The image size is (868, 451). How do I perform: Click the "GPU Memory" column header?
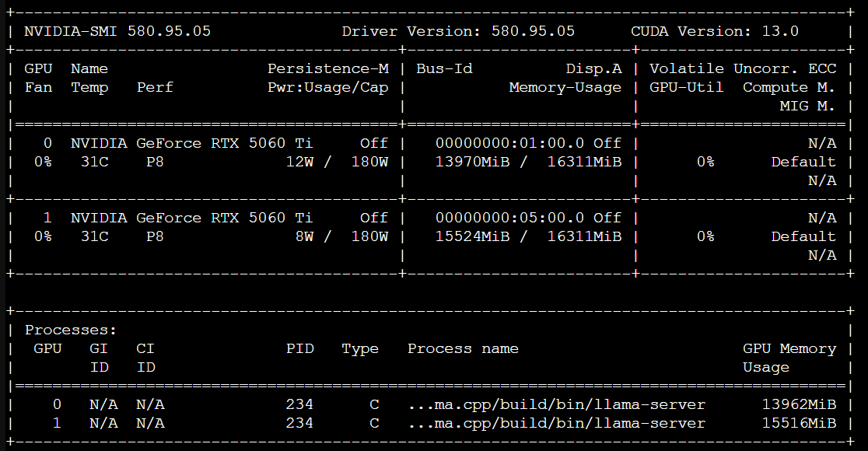[789, 348]
